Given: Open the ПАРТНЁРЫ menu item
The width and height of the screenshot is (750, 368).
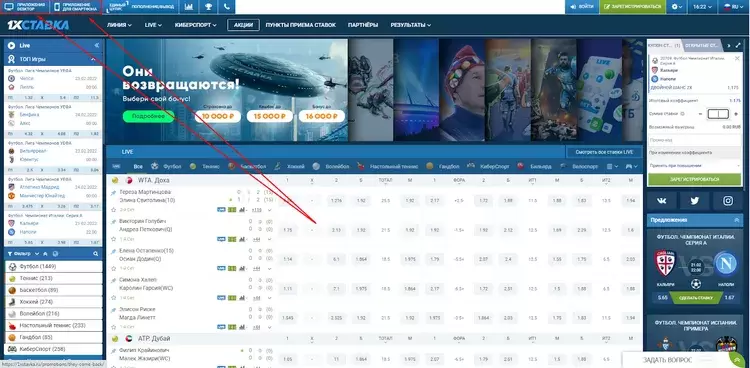Looking at the screenshot, I should coord(363,25).
